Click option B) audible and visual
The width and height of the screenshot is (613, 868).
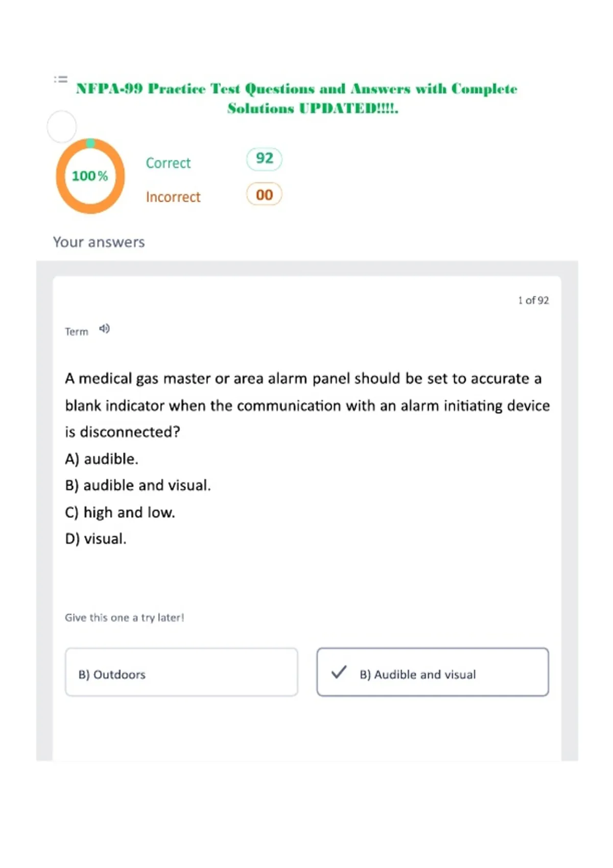[x=138, y=486]
